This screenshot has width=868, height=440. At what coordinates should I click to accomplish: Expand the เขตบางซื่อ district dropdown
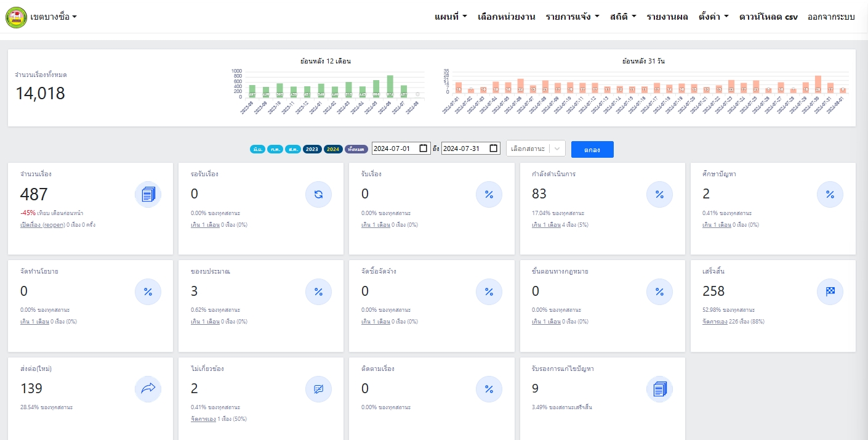point(53,17)
